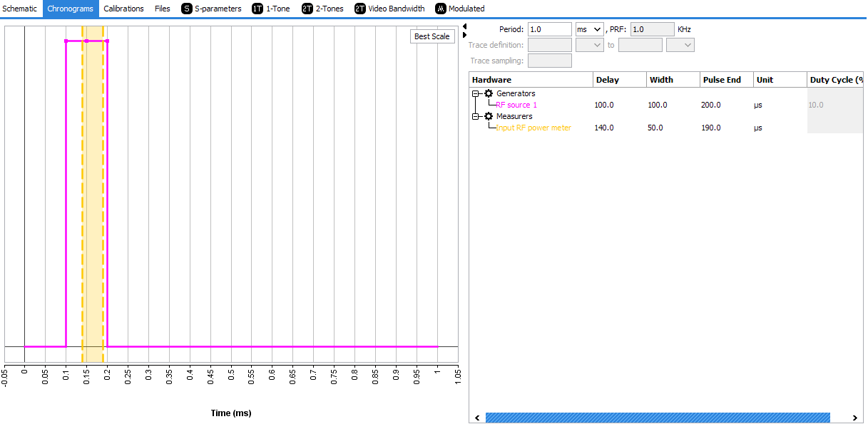Click the scrollbar left arrow

point(476,418)
